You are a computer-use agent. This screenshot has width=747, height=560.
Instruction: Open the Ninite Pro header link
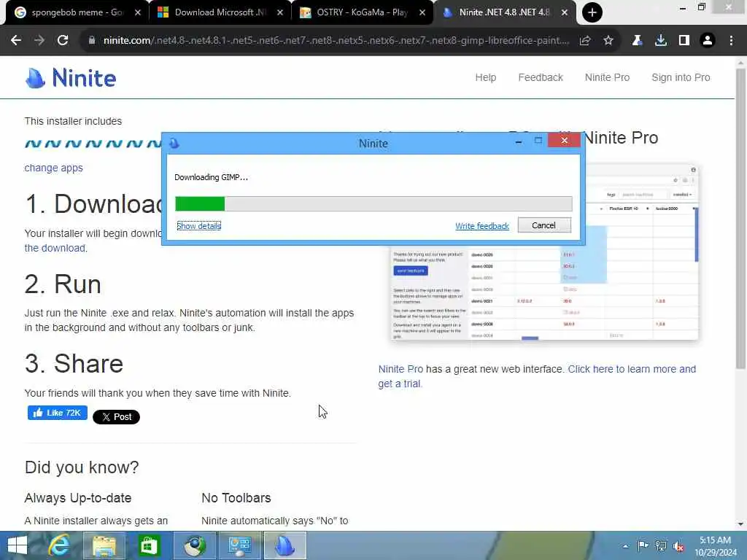(x=607, y=77)
